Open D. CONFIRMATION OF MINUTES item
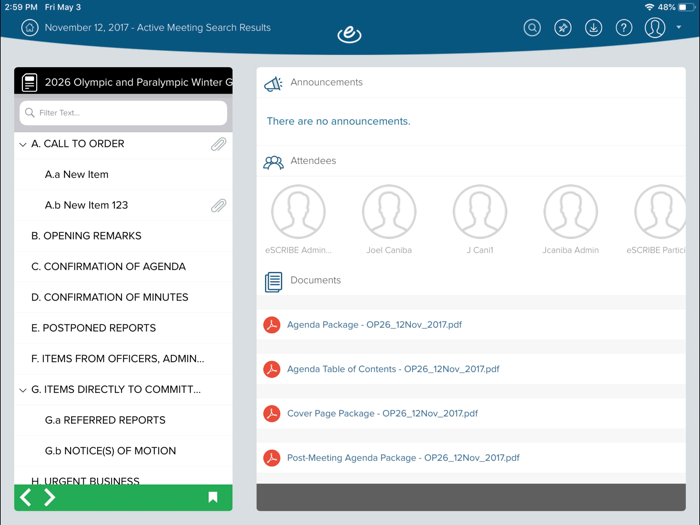700x525 pixels. tap(123, 297)
